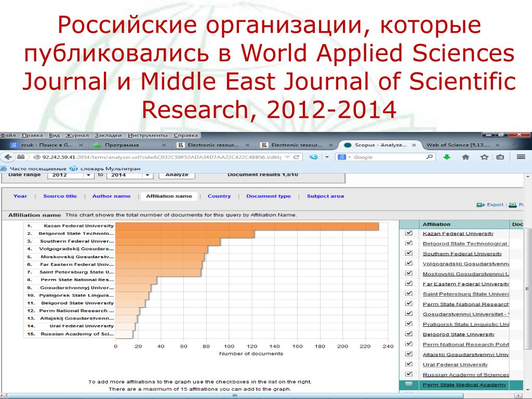This screenshot has width=532, height=399.
Task: Open the Справка menu
Action: coord(185,136)
